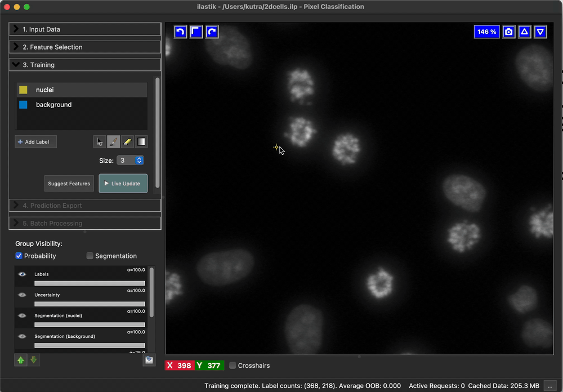Rotate the image view clockwise
Screen dimensions: 563x392
coord(212,32)
